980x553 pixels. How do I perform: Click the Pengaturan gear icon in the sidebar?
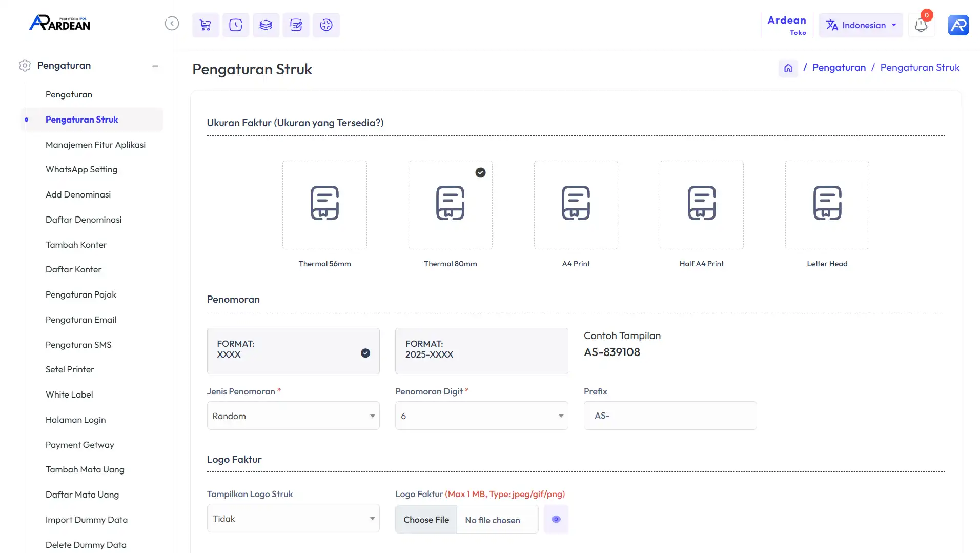(x=25, y=66)
